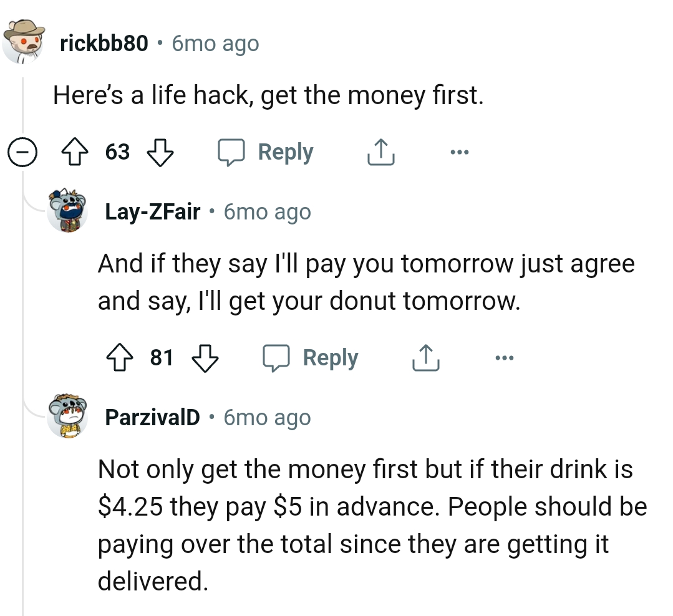Share rickbb80's comment via the share icon
This screenshot has width=673, height=616.
[x=380, y=152]
